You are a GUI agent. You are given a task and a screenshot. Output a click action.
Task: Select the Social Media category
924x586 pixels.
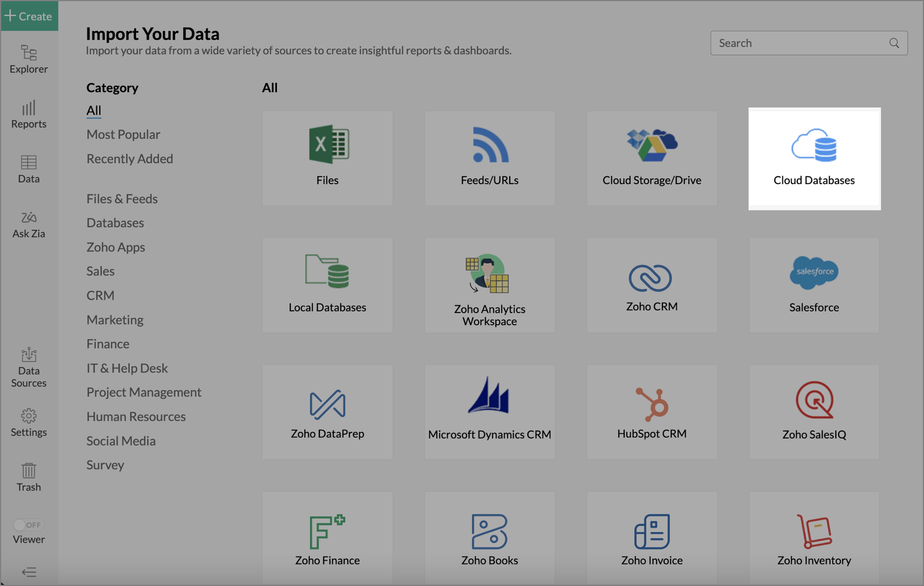(121, 441)
